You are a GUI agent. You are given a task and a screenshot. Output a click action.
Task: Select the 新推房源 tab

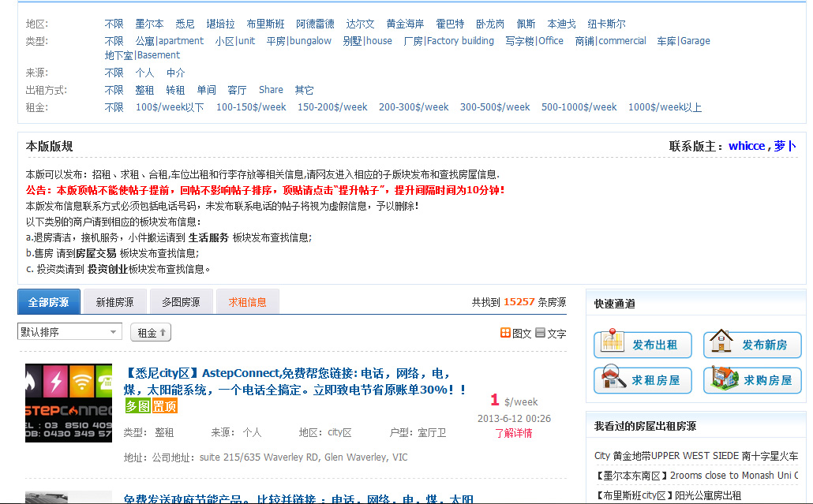pyautogui.click(x=114, y=301)
